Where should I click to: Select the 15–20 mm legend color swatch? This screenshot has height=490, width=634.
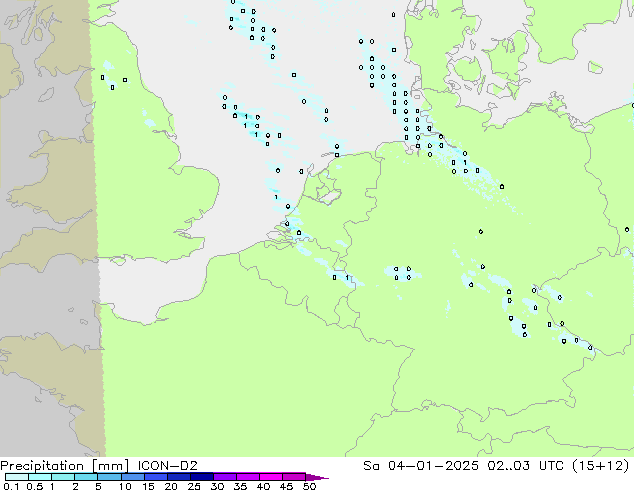[155, 477]
